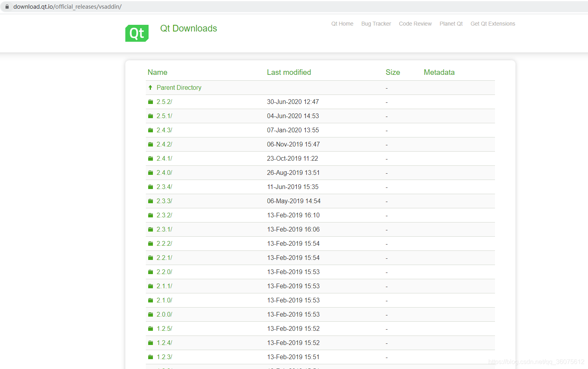588x369 pixels.
Task: Open the 1.2.3/ directory link
Action: coord(164,357)
